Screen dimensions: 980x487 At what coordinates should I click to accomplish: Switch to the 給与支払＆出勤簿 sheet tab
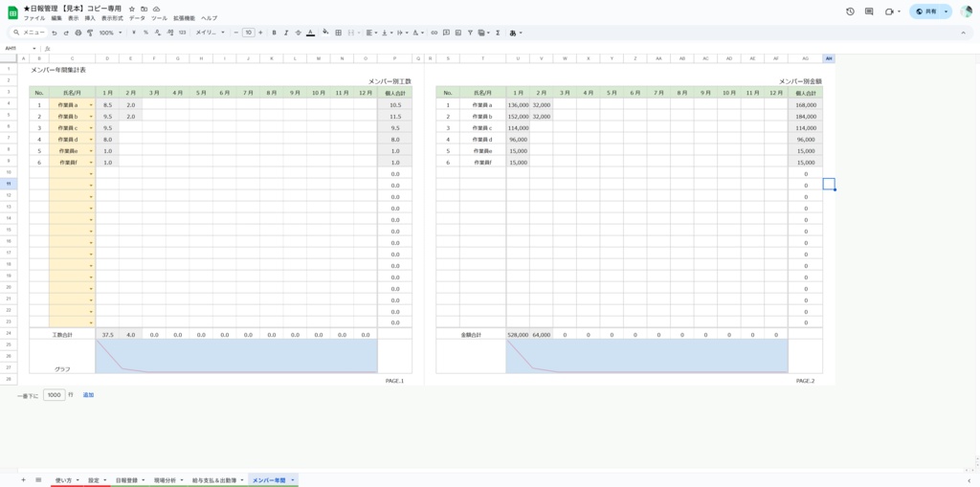coord(217,480)
